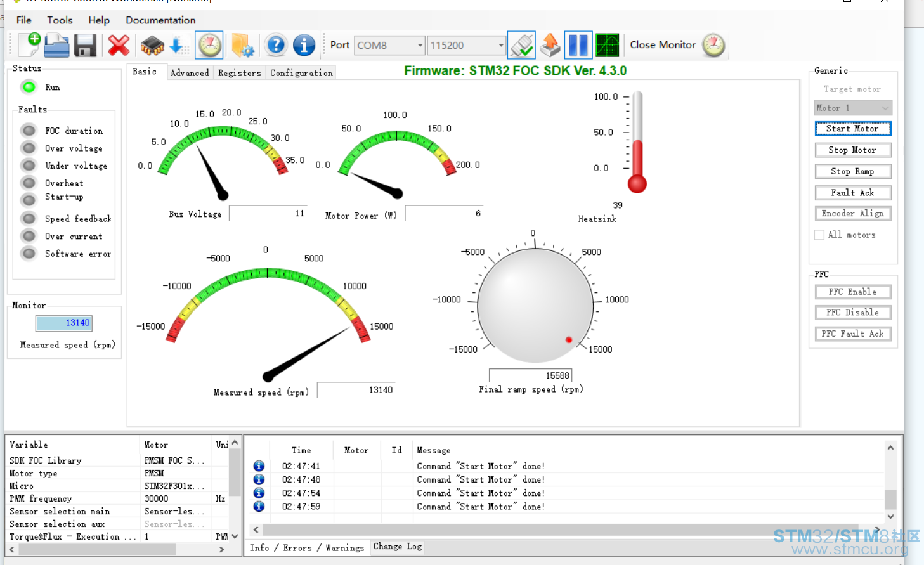Image resolution: width=924 pixels, height=565 pixels.
Task: Click the Stop Ramp button
Action: click(853, 171)
